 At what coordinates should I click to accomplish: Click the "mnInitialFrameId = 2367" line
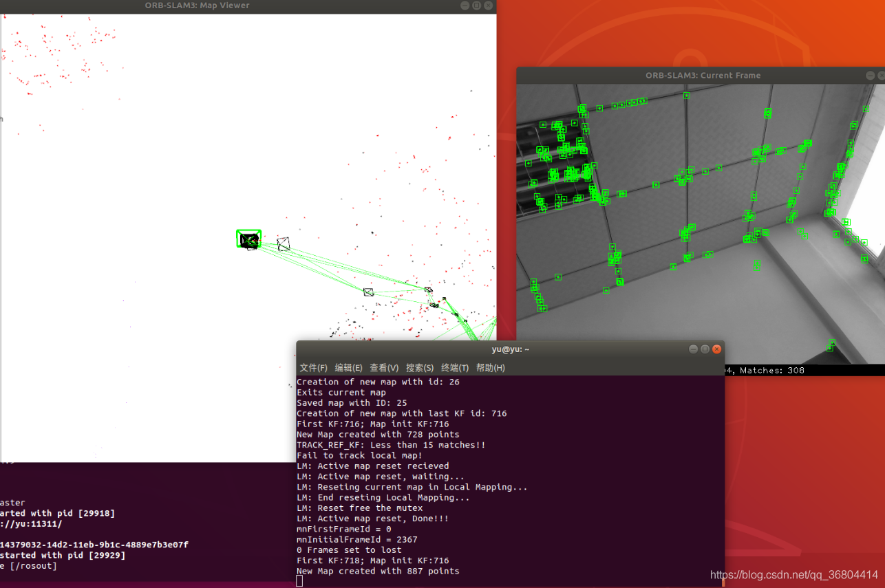[x=357, y=540]
